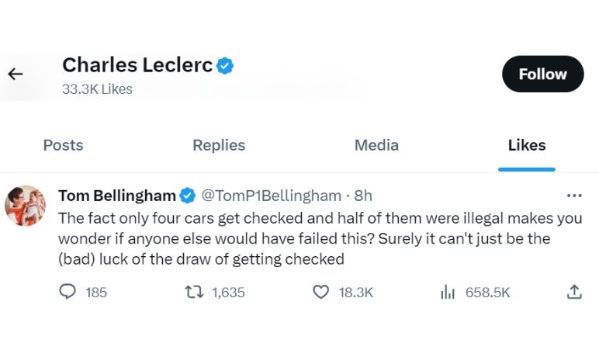
Task: Click the share upload icon
Action: coord(574,292)
